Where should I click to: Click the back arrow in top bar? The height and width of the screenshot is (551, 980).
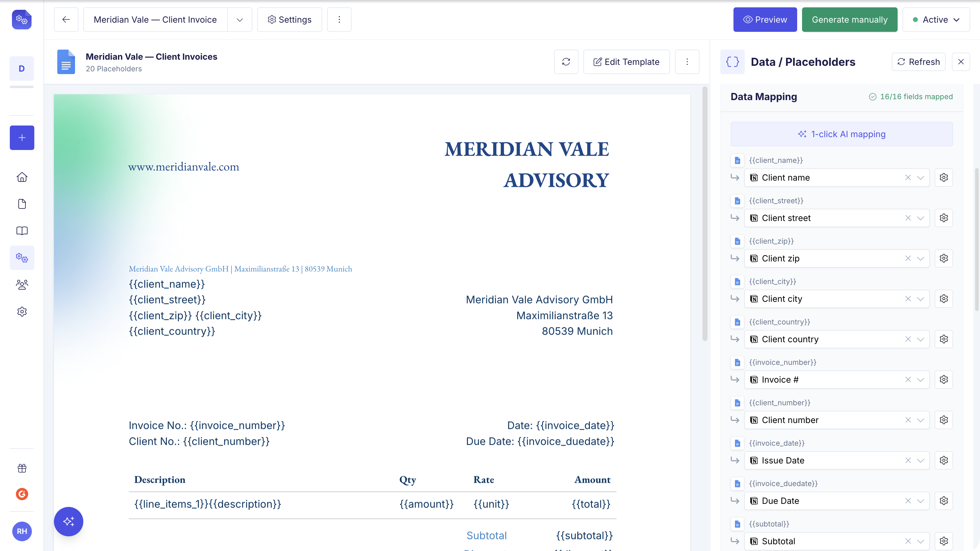[66, 19]
